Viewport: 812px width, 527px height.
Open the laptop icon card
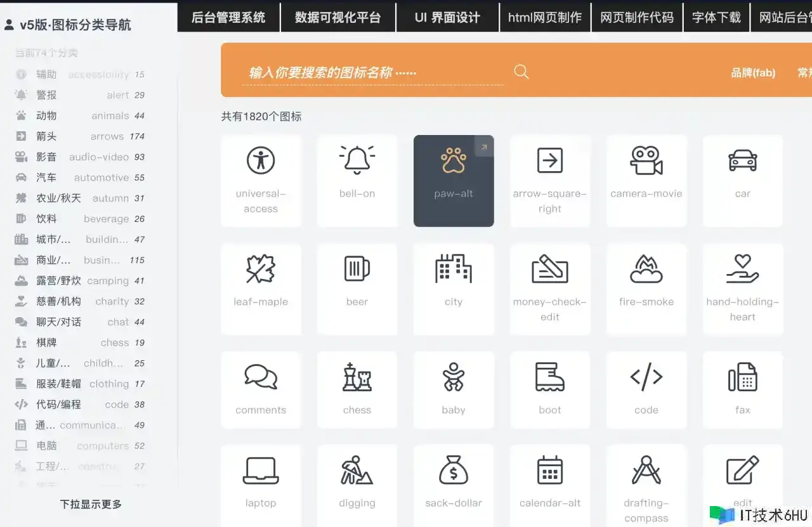click(261, 486)
